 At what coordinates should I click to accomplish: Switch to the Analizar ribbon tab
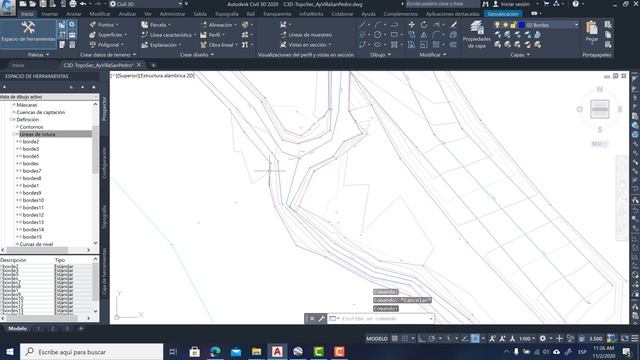[x=127, y=14]
